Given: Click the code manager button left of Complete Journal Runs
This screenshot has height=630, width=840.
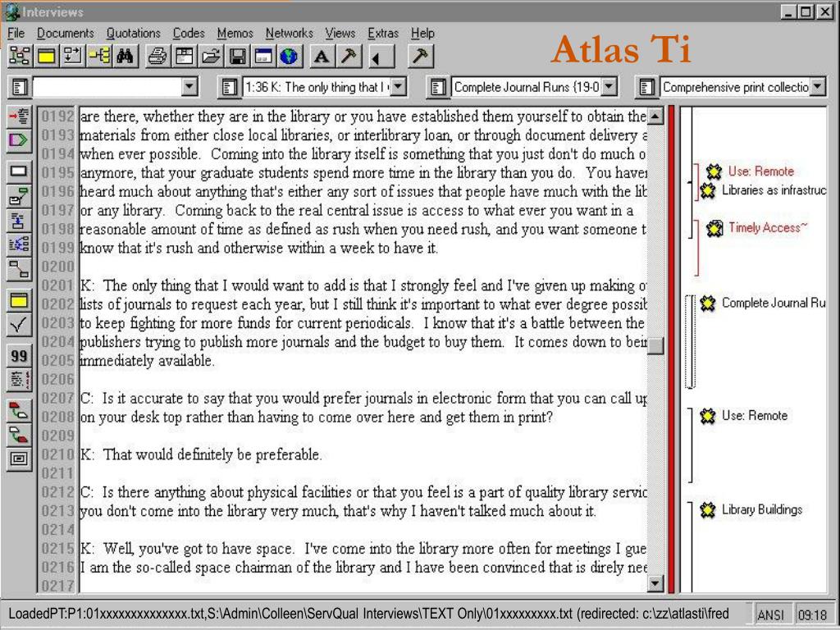Looking at the screenshot, I should pyautogui.click(x=438, y=87).
